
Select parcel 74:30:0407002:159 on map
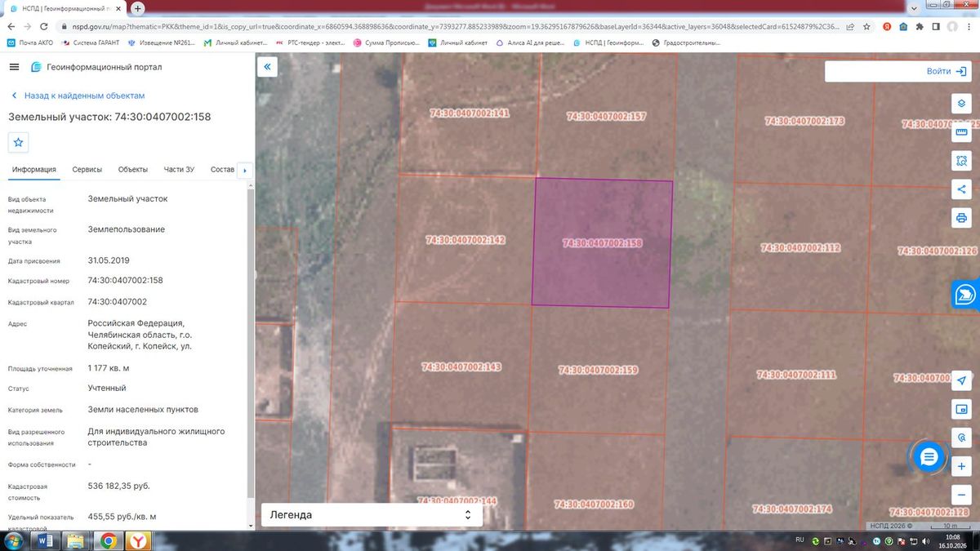[598, 370]
